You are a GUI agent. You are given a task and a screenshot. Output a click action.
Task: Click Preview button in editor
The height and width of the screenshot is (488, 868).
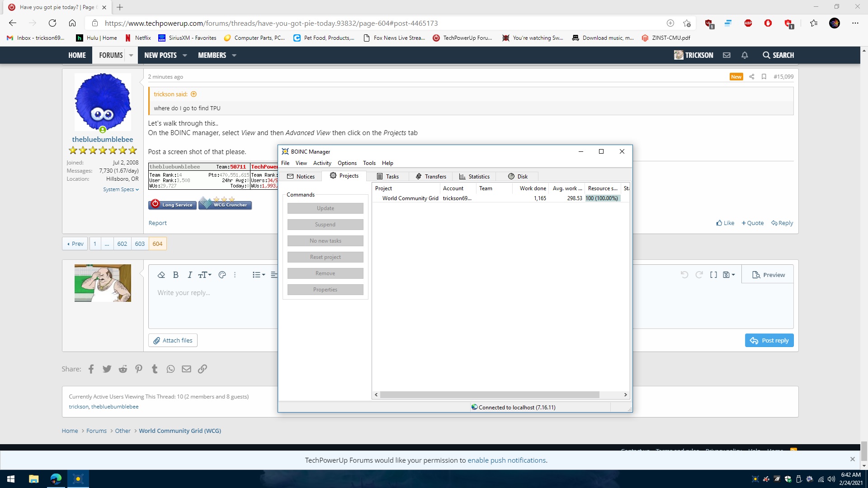768,275
